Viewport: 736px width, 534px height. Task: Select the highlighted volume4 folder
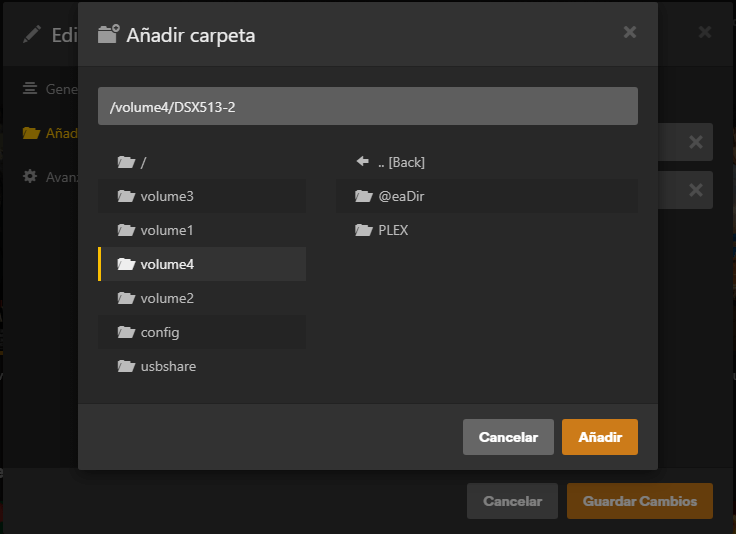(202, 264)
